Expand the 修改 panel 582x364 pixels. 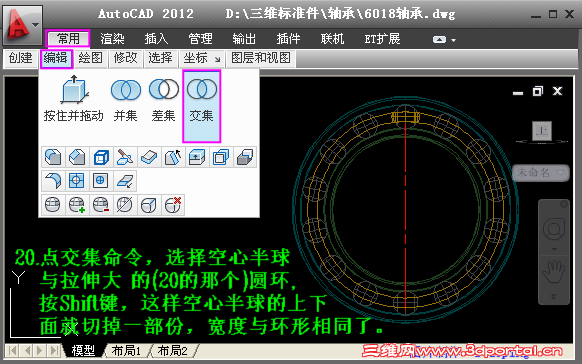tap(125, 58)
